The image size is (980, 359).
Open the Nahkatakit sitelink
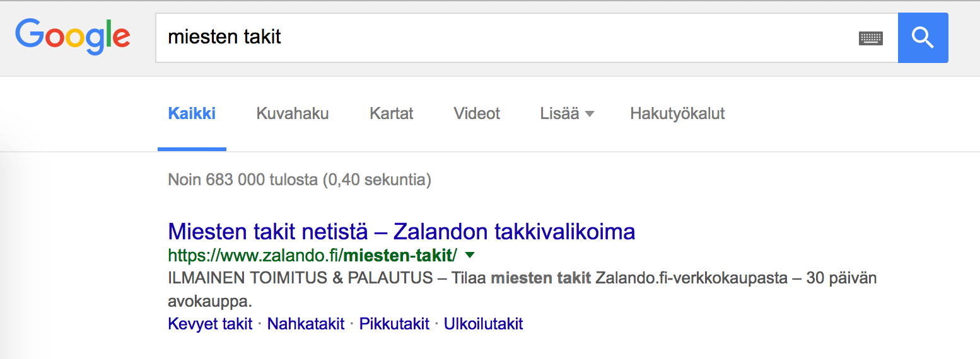[x=306, y=324]
